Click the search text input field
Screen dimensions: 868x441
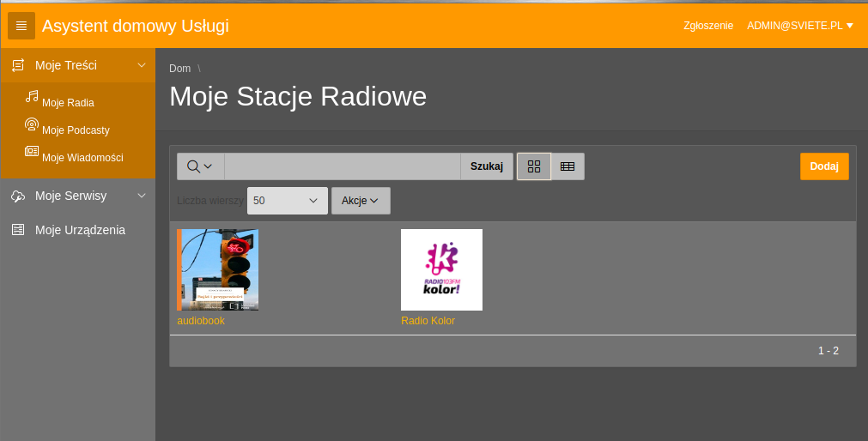342,166
